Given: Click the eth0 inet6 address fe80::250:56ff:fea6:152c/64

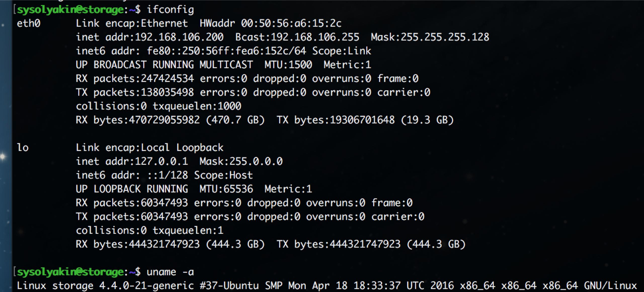Looking at the screenshot, I should [226, 51].
